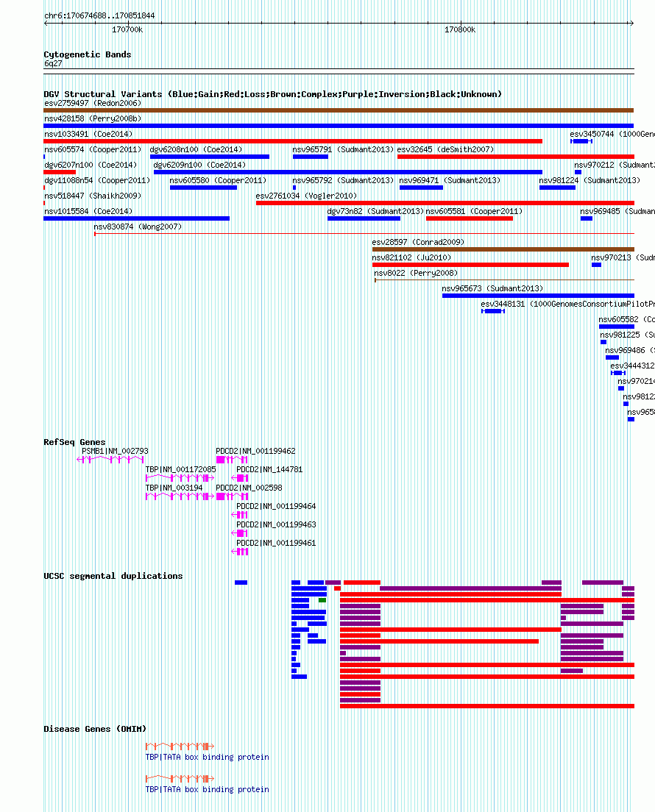Image resolution: width=655 pixels, height=812 pixels.
Task: Click the dgv6208n100 (Coe2014) variant label
Action: [x=196, y=149]
